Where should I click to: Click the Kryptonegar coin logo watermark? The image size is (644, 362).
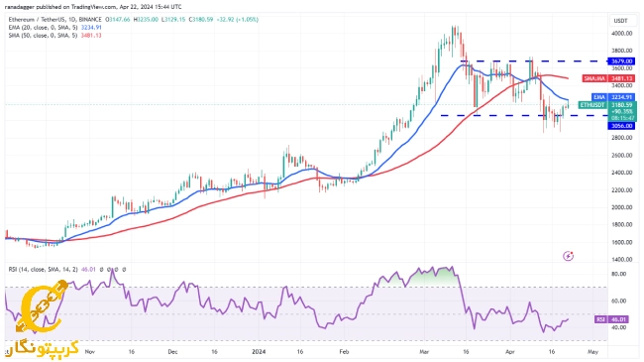[42, 306]
